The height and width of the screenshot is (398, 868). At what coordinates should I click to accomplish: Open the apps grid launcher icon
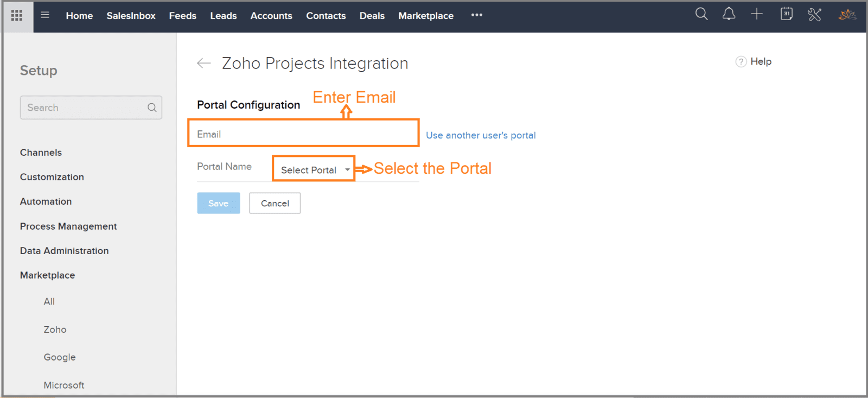pyautogui.click(x=17, y=15)
